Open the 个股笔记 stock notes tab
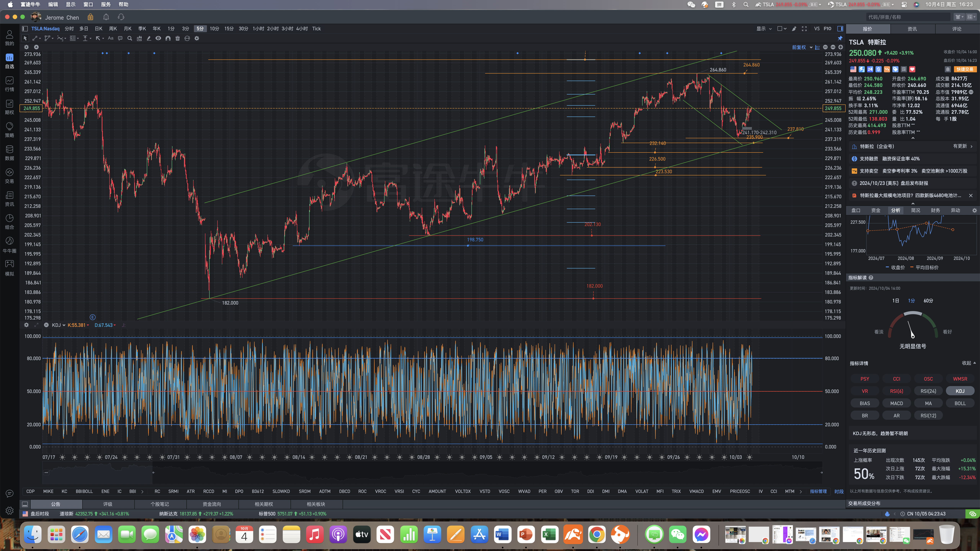 (x=160, y=504)
